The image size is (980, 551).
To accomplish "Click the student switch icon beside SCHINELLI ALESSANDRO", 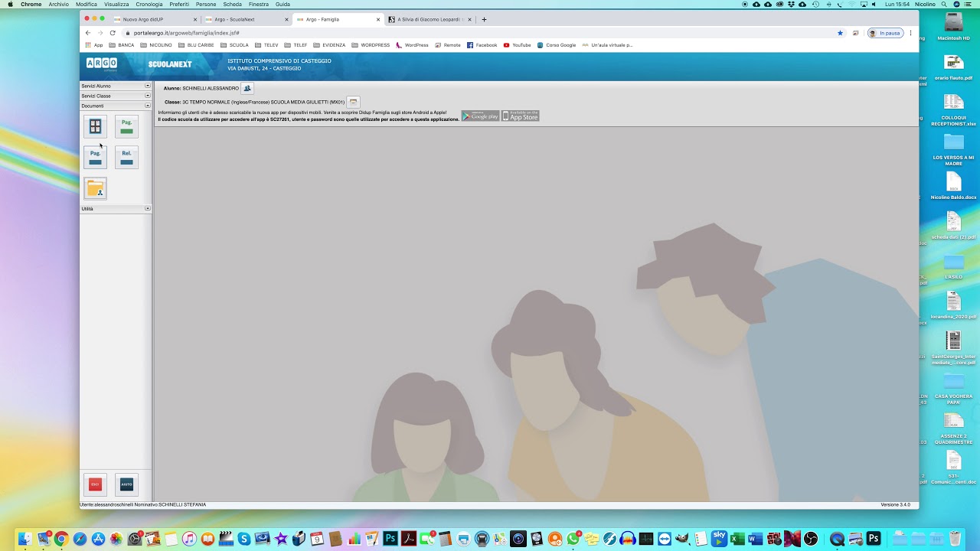I will click(247, 88).
